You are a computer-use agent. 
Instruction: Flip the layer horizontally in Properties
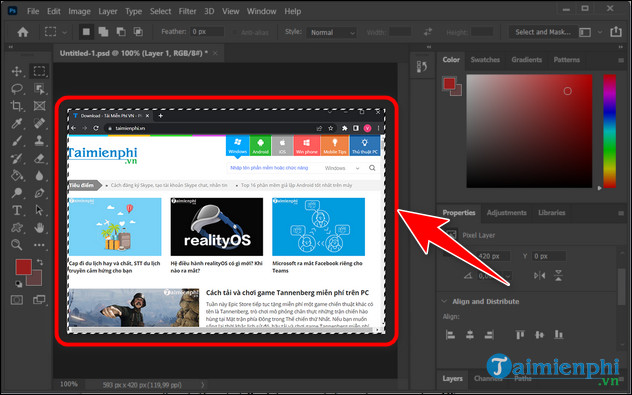tap(539, 276)
